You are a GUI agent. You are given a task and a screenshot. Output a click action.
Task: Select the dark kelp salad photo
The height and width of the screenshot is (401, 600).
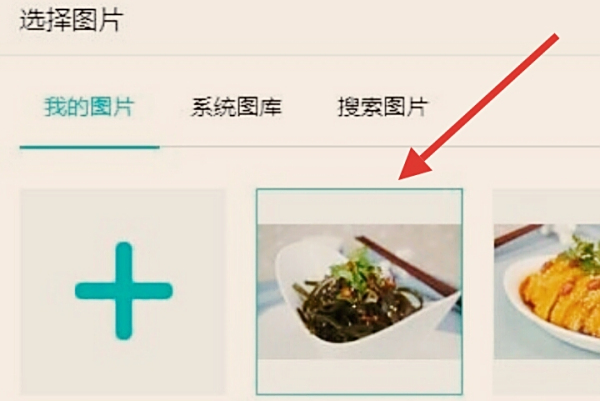pyautogui.click(x=359, y=291)
